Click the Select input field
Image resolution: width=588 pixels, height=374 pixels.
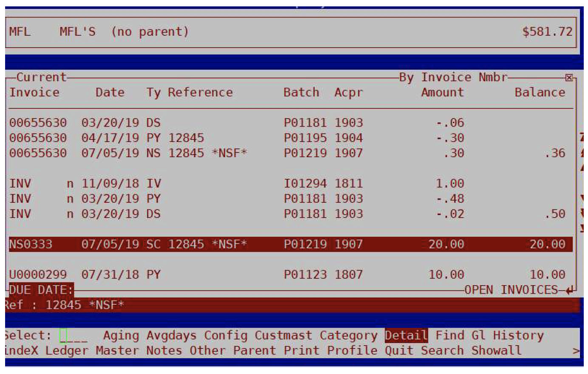[74, 336]
